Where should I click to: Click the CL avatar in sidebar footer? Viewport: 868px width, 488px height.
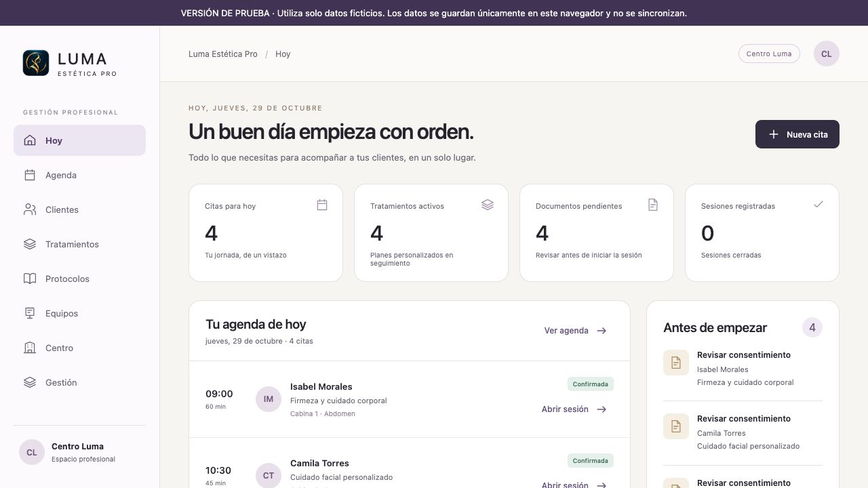[32, 452]
